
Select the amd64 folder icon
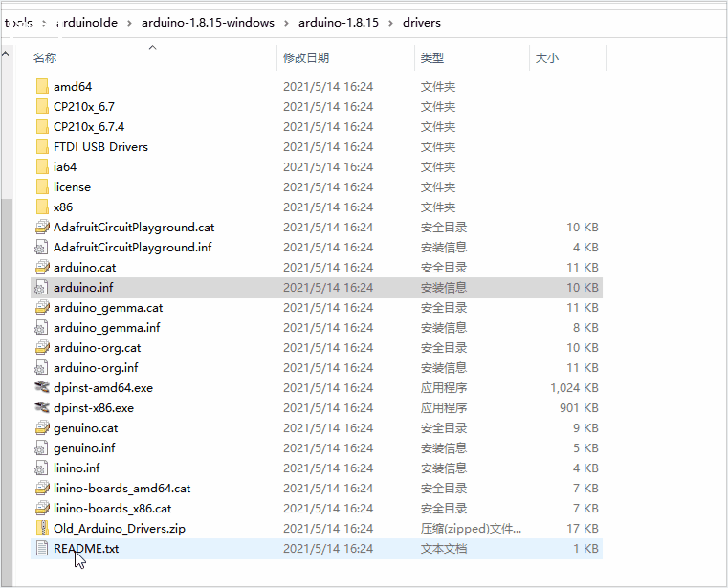[x=42, y=86]
